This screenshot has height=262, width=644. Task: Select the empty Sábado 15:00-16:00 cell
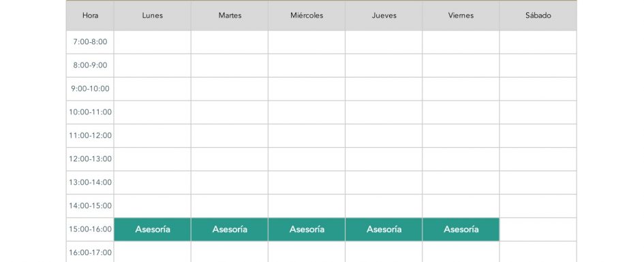click(538, 229)
